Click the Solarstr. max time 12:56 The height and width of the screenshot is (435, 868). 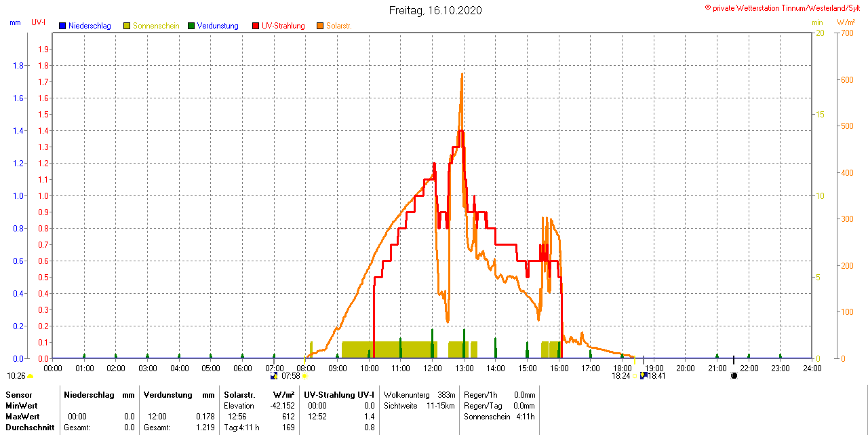click(x=237, y=416)
